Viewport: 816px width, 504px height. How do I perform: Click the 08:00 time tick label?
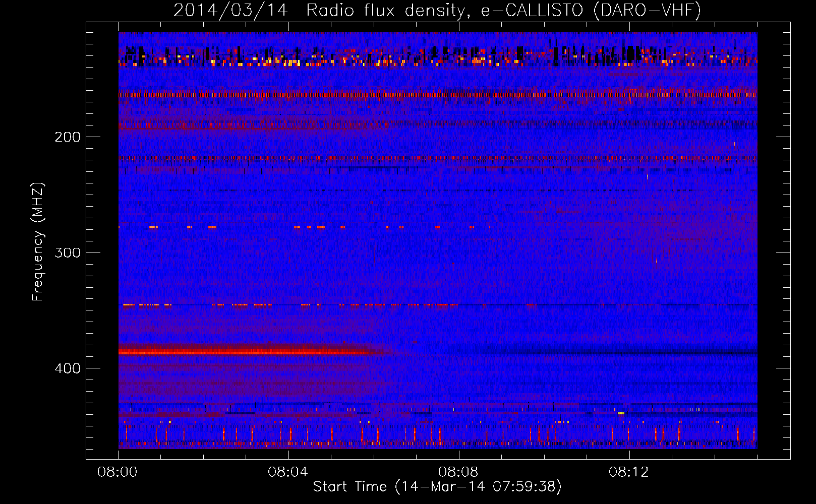(x=118, y=472)
